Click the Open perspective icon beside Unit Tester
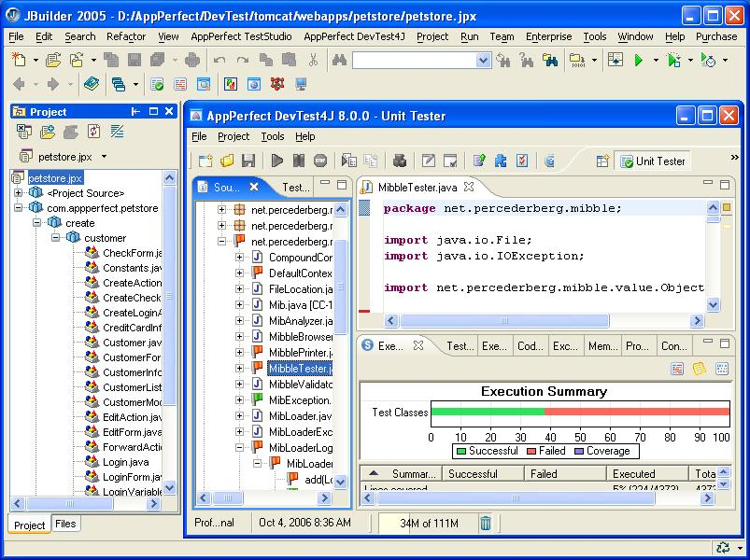 602,161
